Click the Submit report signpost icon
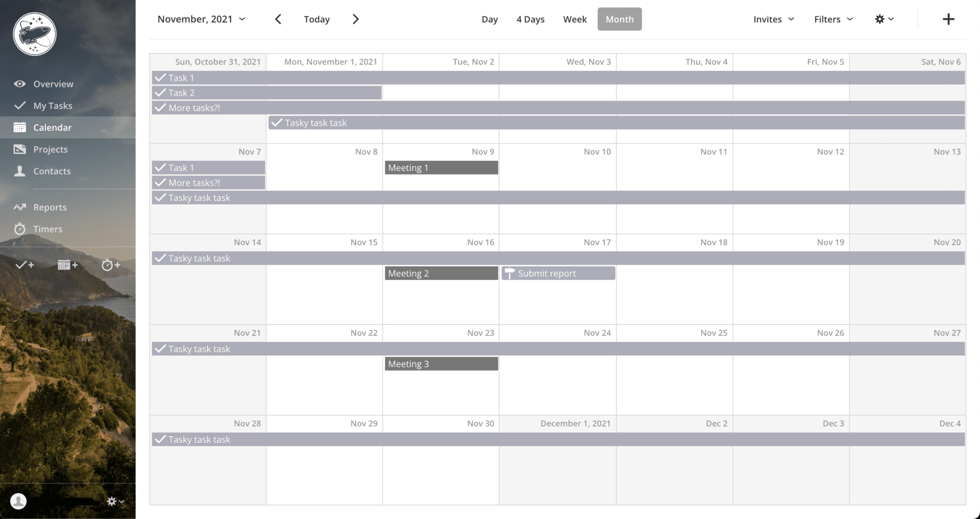This screenshot has width=980, height=519. pos(510,273)
